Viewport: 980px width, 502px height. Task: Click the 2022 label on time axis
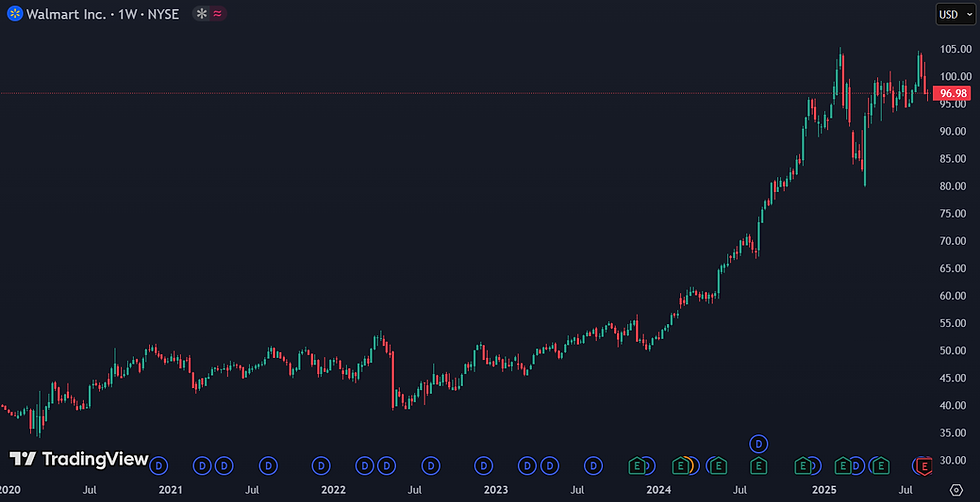333,489
